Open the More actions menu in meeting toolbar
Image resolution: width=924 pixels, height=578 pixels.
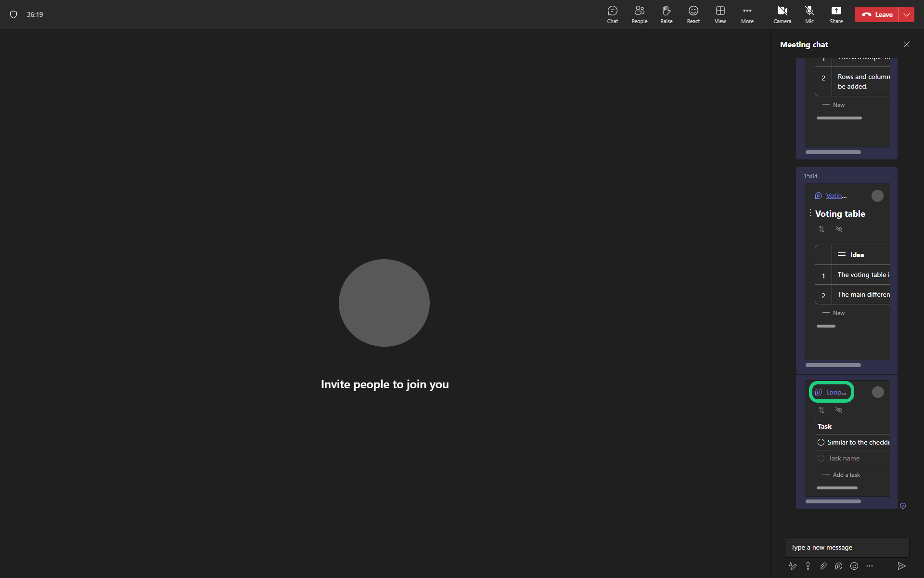pyautogui.click(x=747, y=14)
